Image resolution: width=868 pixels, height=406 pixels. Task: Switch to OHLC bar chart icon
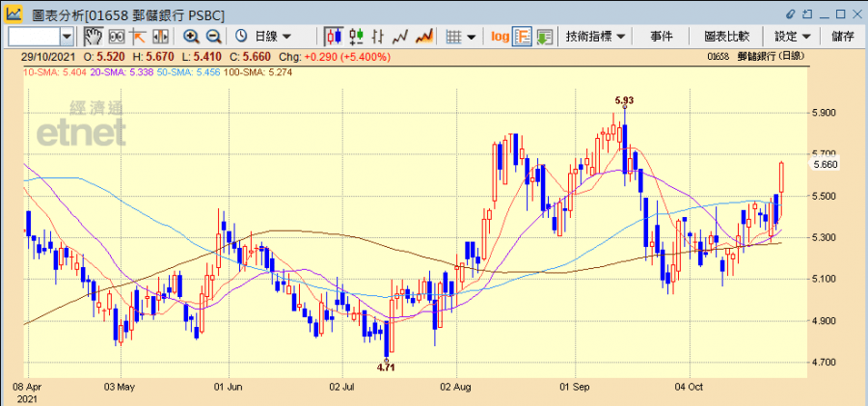click(357, 36)
